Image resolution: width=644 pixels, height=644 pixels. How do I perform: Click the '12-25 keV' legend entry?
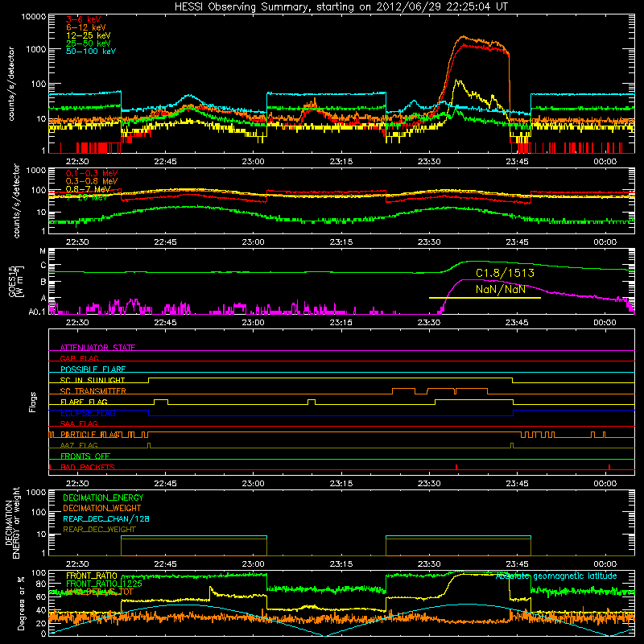89,35
